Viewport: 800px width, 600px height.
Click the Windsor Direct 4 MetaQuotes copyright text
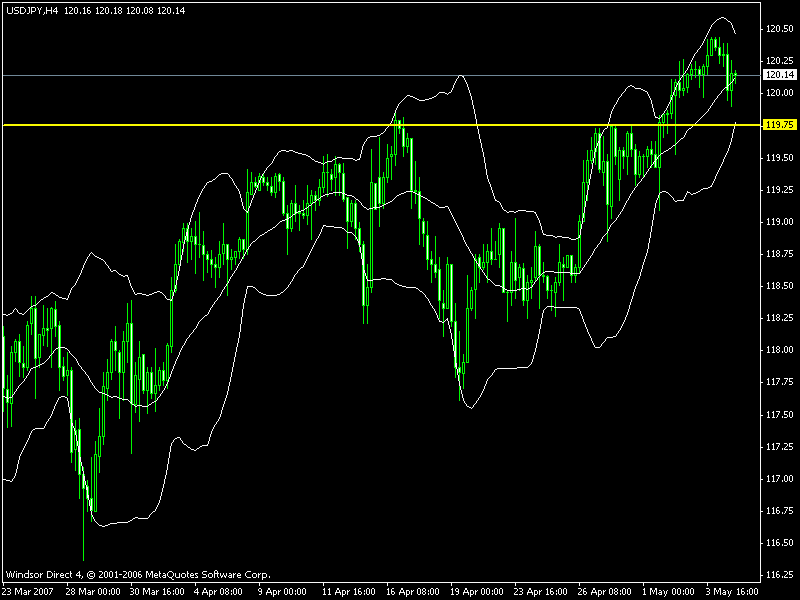point(138,575)
